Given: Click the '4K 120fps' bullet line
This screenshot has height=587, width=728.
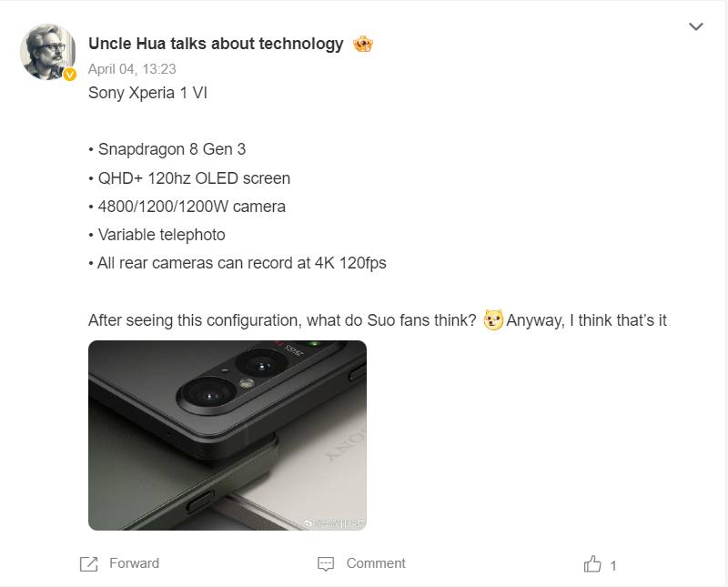Looking at the screenshot, I should click(238, 263).
